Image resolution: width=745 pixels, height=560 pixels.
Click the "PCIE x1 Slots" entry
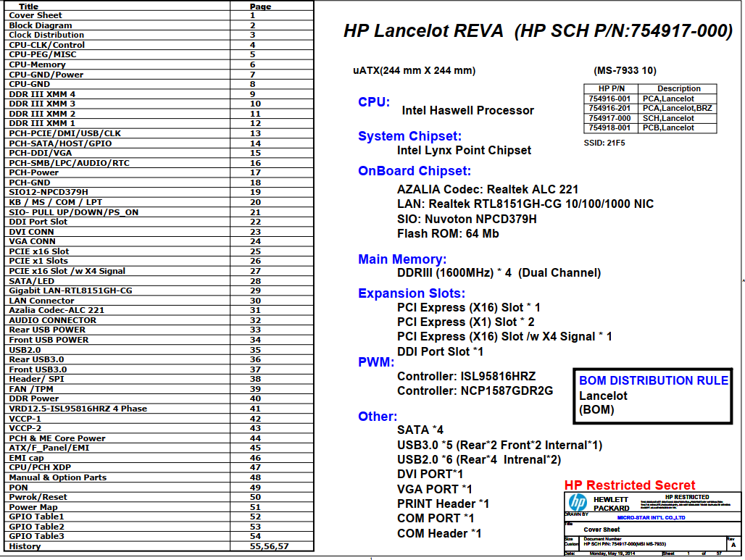pos(38,261)
